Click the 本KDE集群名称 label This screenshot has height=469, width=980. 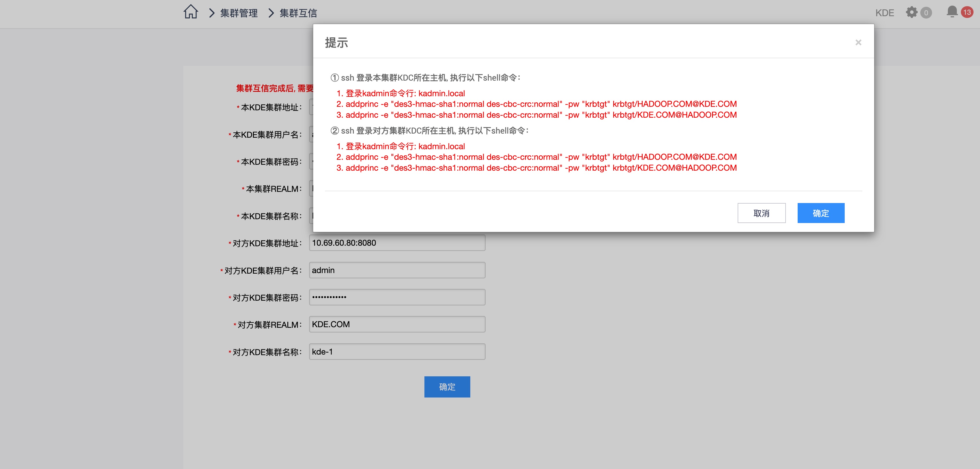[x=270, y=216]
